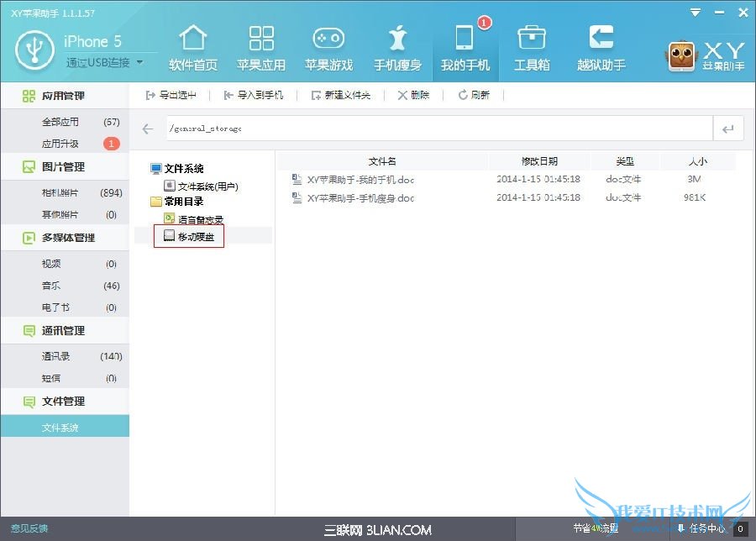Select file XY苹果助手-手机瘦身.doc
This screenshot has width=756, height=541.
[x=360, y=197]
